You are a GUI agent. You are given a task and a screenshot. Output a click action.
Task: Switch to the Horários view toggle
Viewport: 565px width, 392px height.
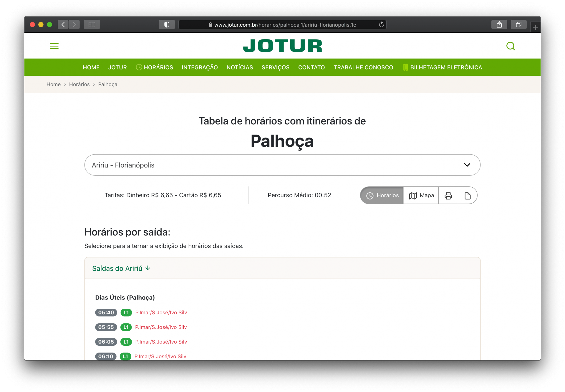pyautogui.click(x=382, y=196)
